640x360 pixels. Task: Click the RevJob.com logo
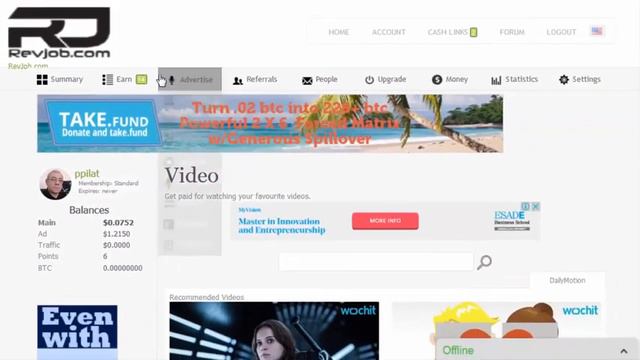coord(59,33)
